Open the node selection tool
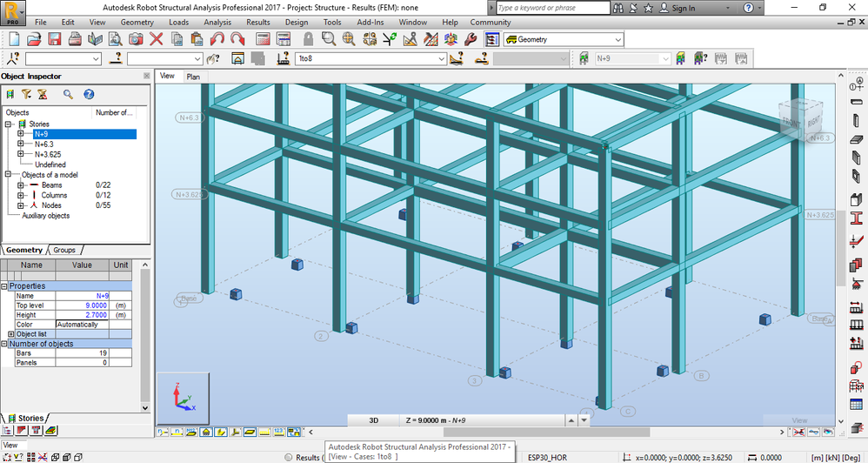The width and height of the screenshot is (868, 463). (13, 58)
